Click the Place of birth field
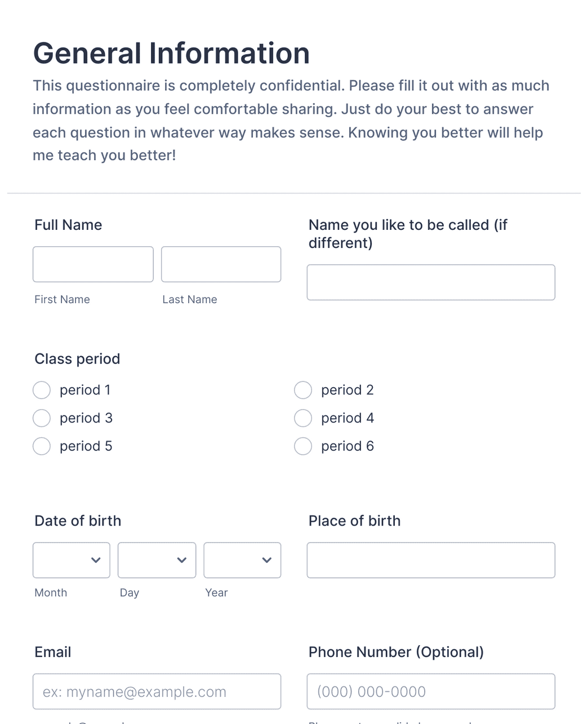588x724 pixels. point(431,560)
